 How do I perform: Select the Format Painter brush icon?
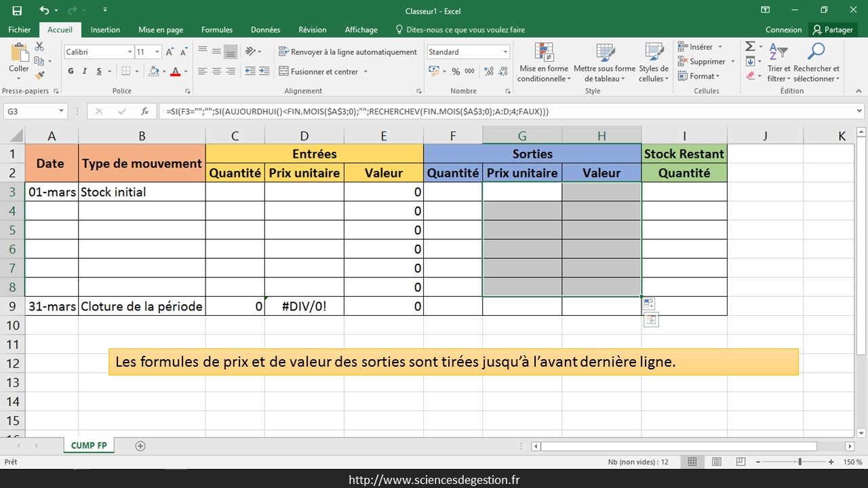point(39,75)
